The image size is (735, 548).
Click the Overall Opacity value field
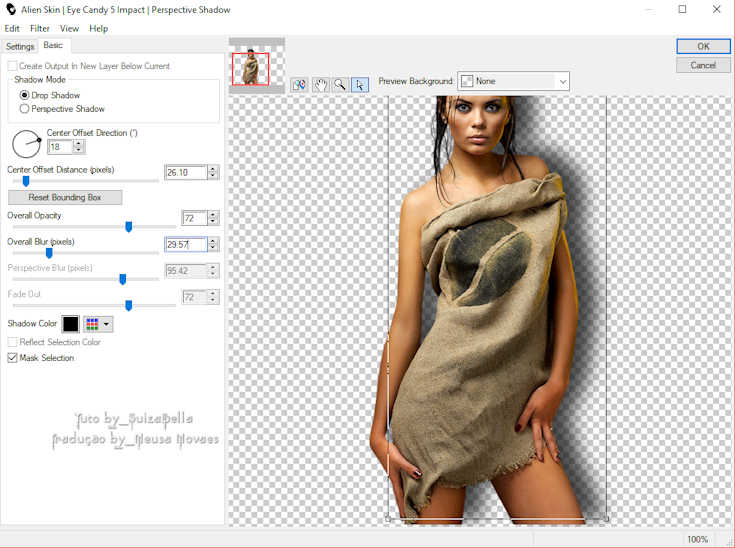coord(195,218)
